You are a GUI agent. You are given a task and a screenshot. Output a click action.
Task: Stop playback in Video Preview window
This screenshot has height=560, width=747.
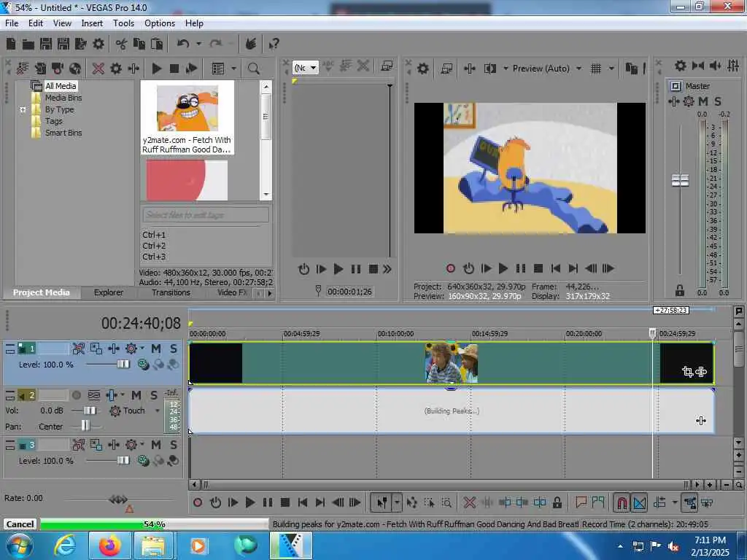pyautogui.click(x=538, y=268)
